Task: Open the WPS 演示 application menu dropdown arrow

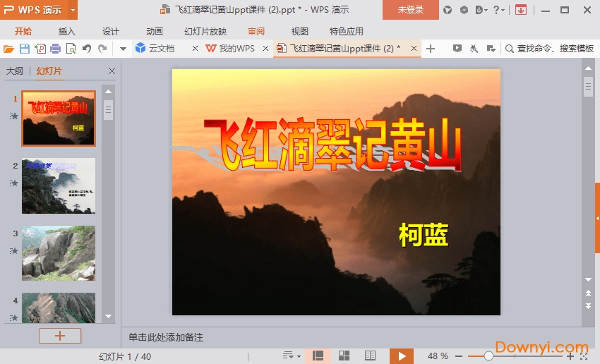Action: (73, 10)
